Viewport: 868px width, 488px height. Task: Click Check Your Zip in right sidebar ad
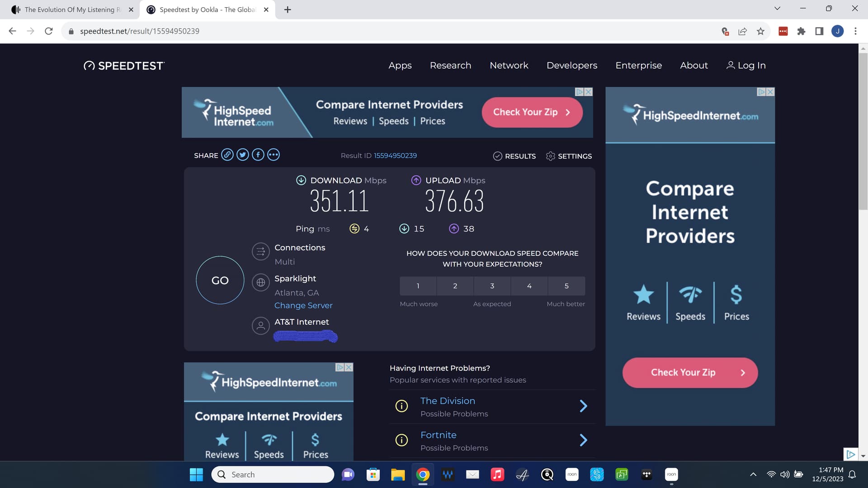(690, 372)
